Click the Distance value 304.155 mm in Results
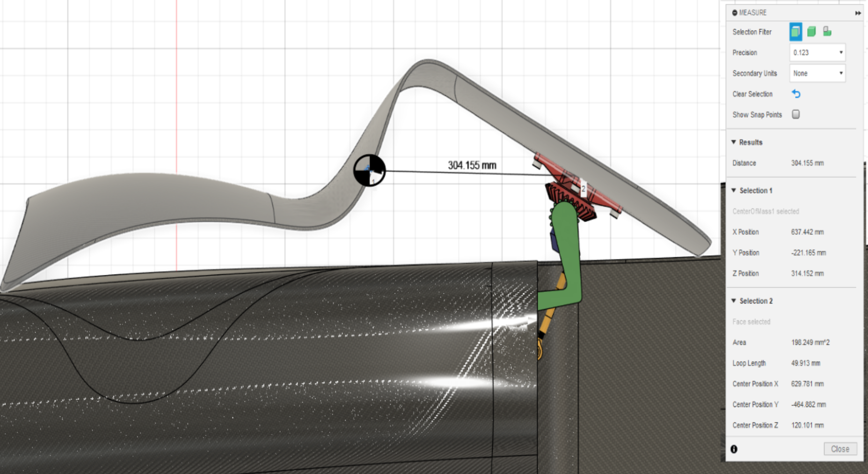 point(808,163)
